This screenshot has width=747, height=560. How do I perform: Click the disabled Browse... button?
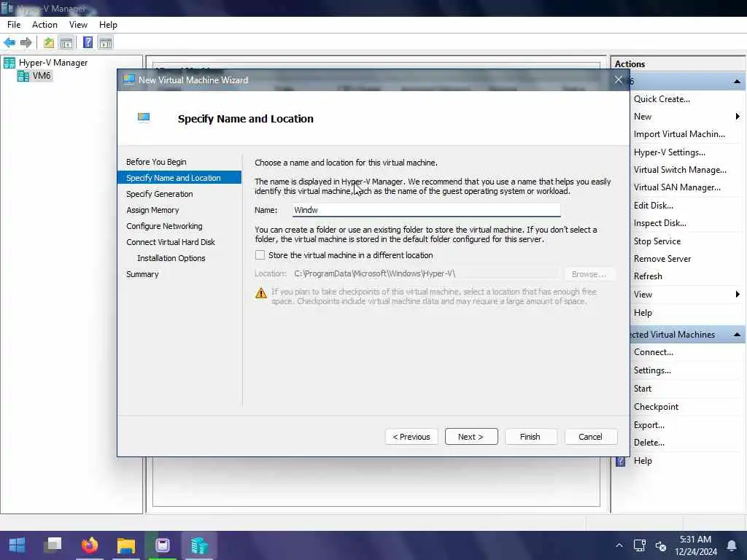pos(589,274)
